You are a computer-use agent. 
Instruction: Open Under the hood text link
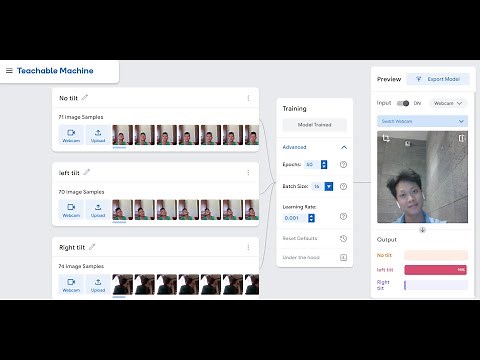pyautogui.click(x=301, y=257)
